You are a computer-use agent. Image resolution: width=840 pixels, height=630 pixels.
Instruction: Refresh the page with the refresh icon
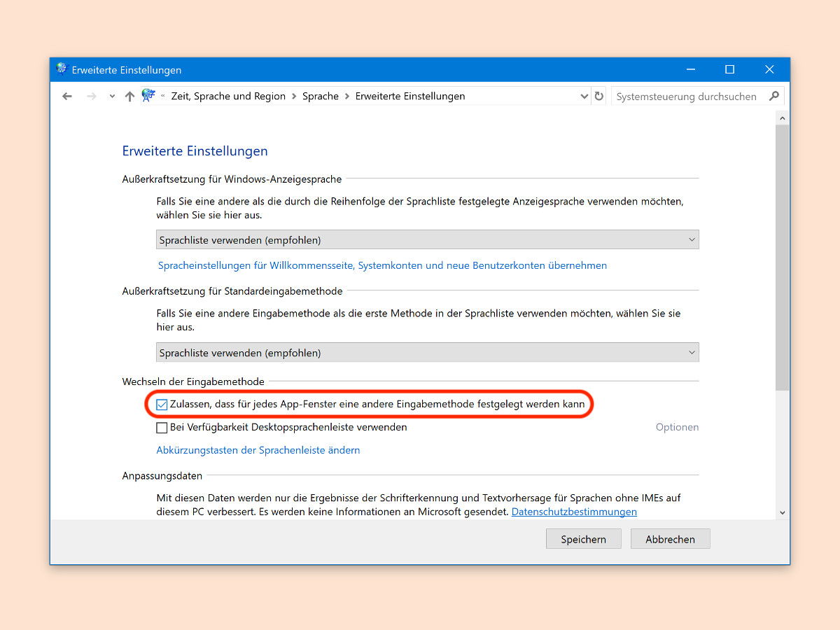point(598,97)
